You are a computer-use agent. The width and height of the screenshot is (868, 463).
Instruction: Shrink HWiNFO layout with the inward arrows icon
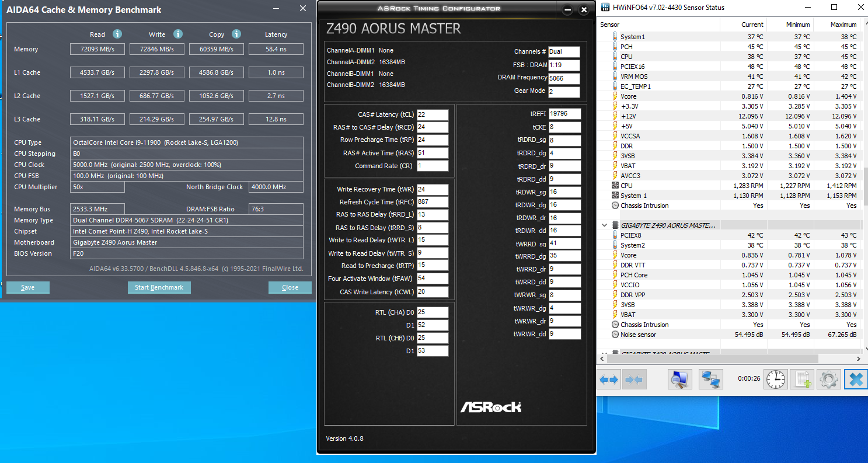(x=633, y=380)
